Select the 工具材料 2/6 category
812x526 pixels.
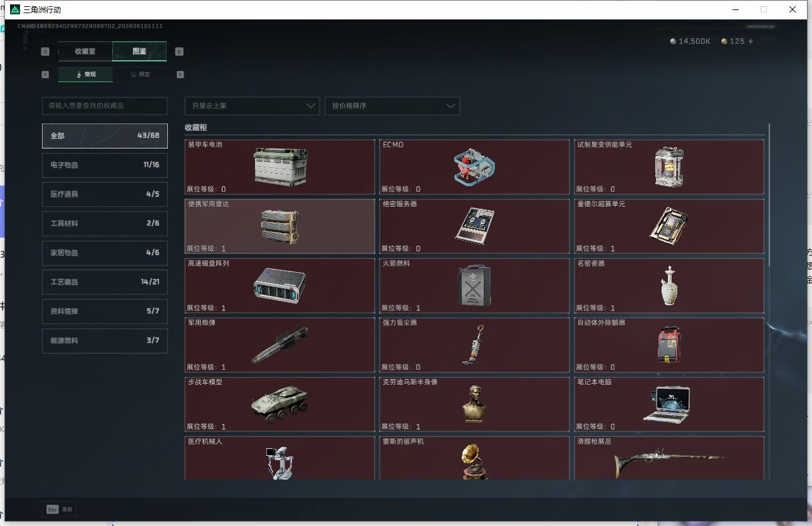(105, 224)
